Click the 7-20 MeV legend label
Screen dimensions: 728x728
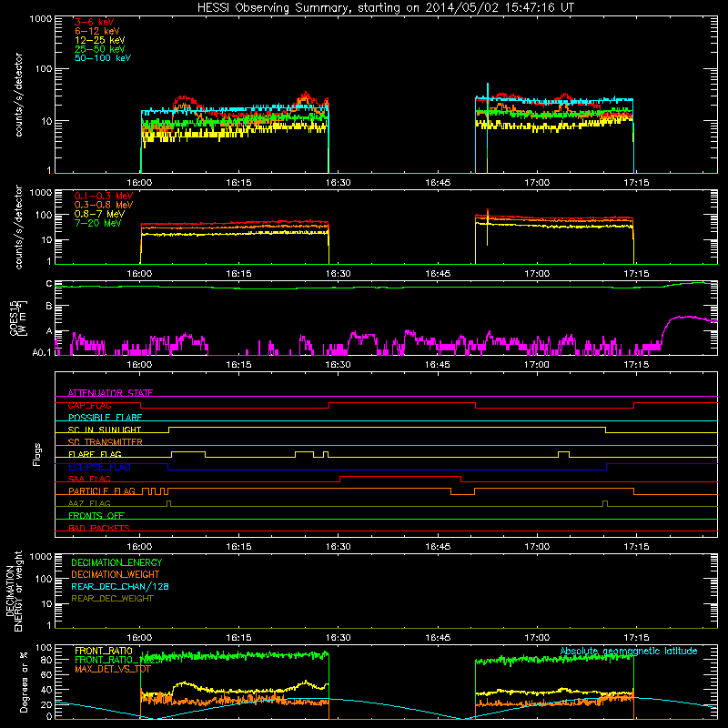pyautogui.click(x=98, y=223)
